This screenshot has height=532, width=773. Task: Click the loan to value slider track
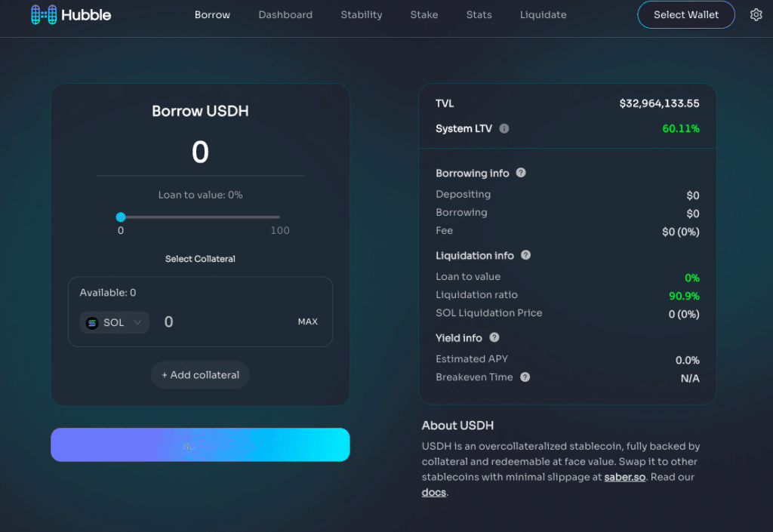pos(200,217)
